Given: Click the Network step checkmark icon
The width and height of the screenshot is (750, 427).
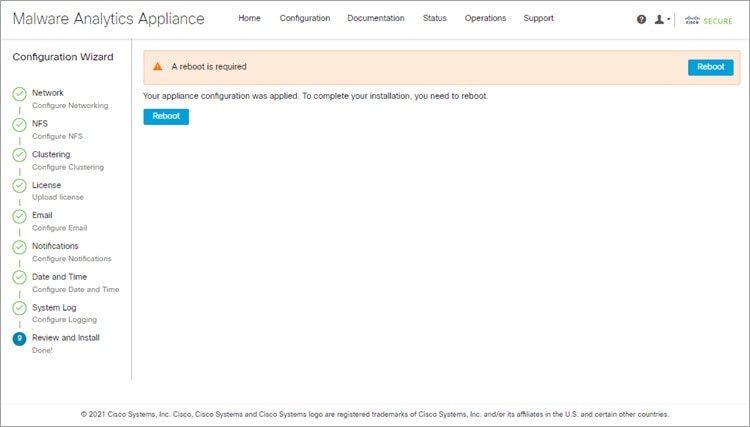Looking at the screenshot, I should [x=19, y=94].
